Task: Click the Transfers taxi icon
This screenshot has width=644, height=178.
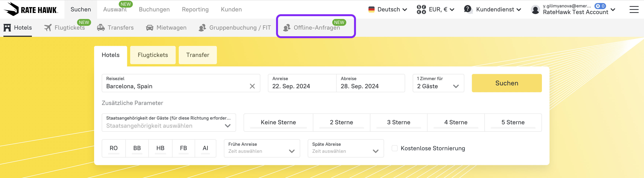Action: [101, 28]
